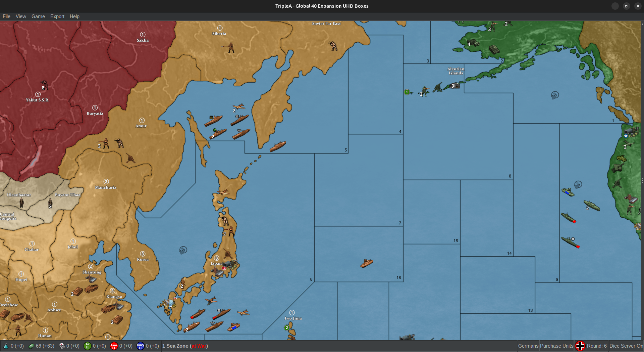Click the green cash PUs icon

(31, 346)
